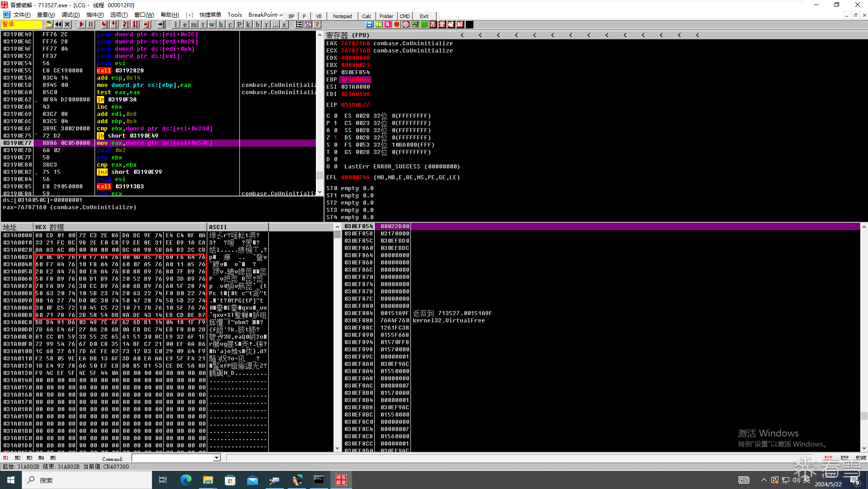Pause execution with the red pause icon
The height and width of the screenshot is (489, 868).
click(x=91, y=24)
